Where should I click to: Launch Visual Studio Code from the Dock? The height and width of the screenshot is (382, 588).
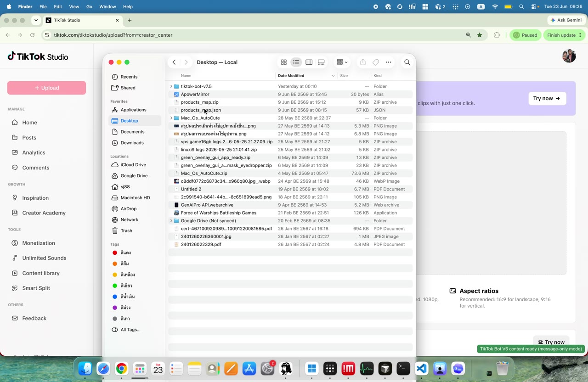coord(422,368)
